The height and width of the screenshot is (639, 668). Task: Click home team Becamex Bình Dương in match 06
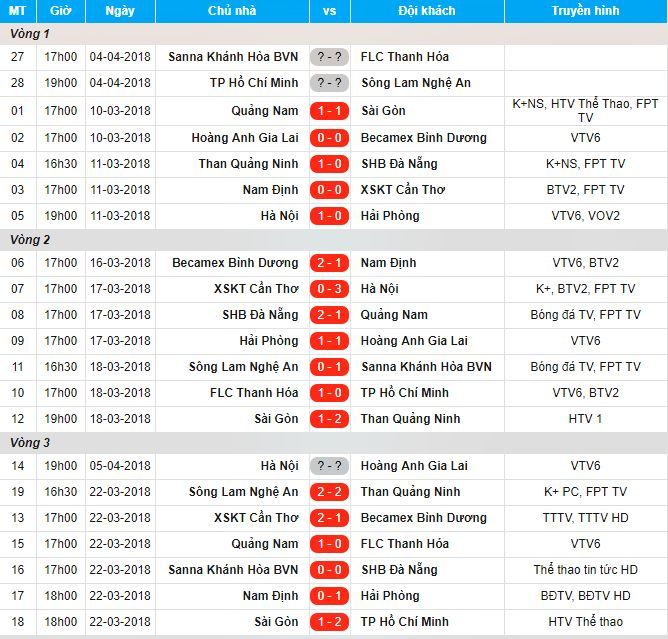[235, 263]
